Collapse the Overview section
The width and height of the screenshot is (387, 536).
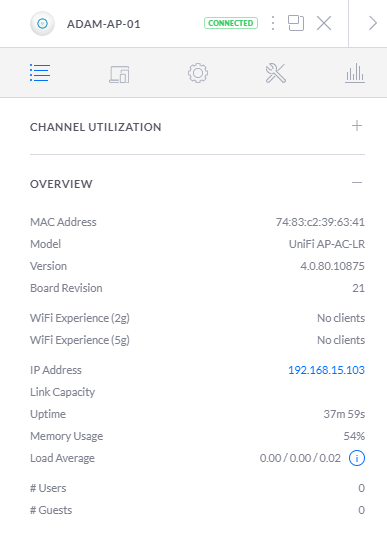[357, 183]
